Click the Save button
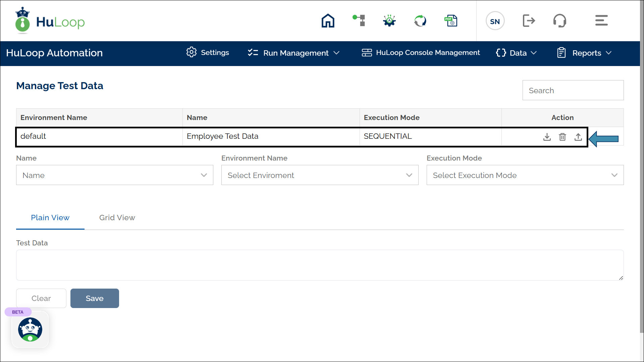 (95, 298)
